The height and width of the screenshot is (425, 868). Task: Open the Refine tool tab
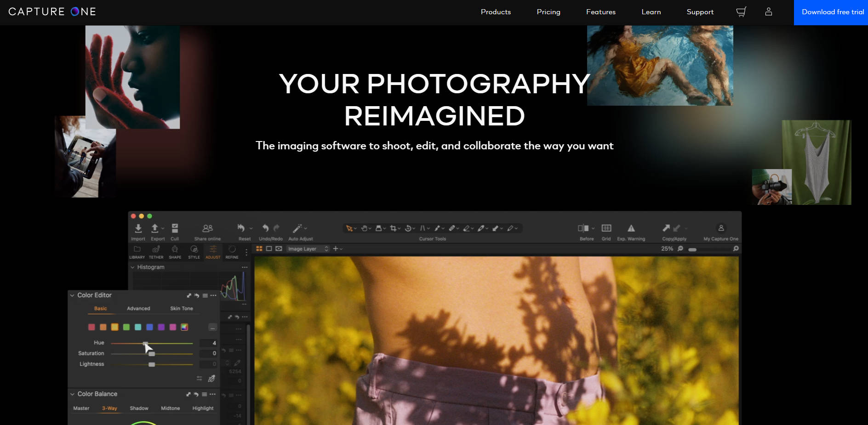point(232,252)
